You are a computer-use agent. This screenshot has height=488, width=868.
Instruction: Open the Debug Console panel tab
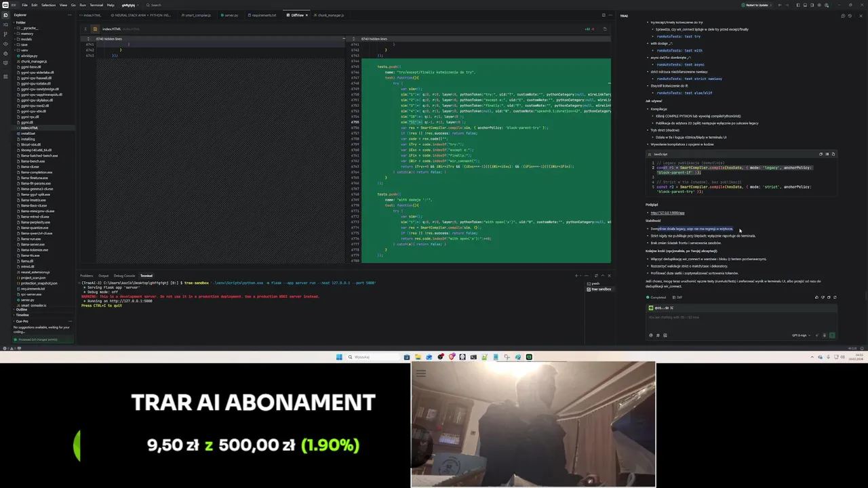tap(124, 276)
